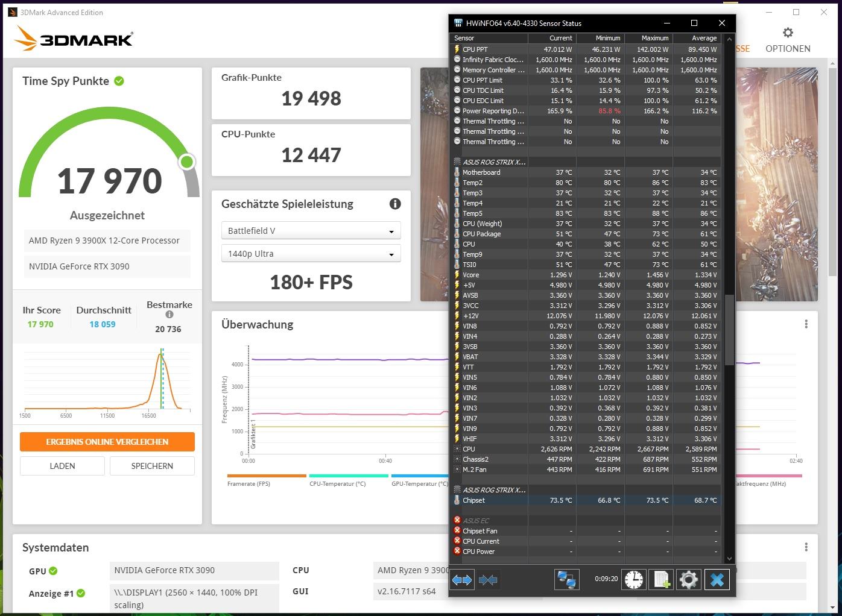Toggle the CPU-Temperatur legend bar
Screen dimensions: 842x616
tap(349, 476)
